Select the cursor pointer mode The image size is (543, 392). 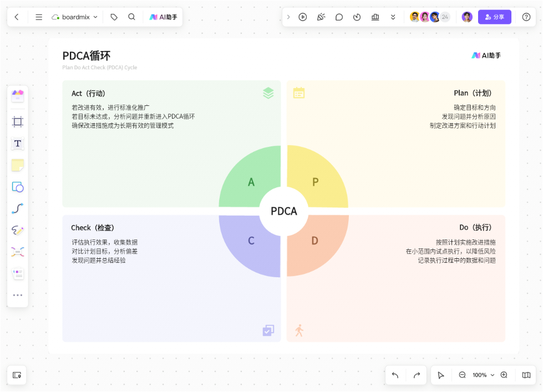coord(441,375)
